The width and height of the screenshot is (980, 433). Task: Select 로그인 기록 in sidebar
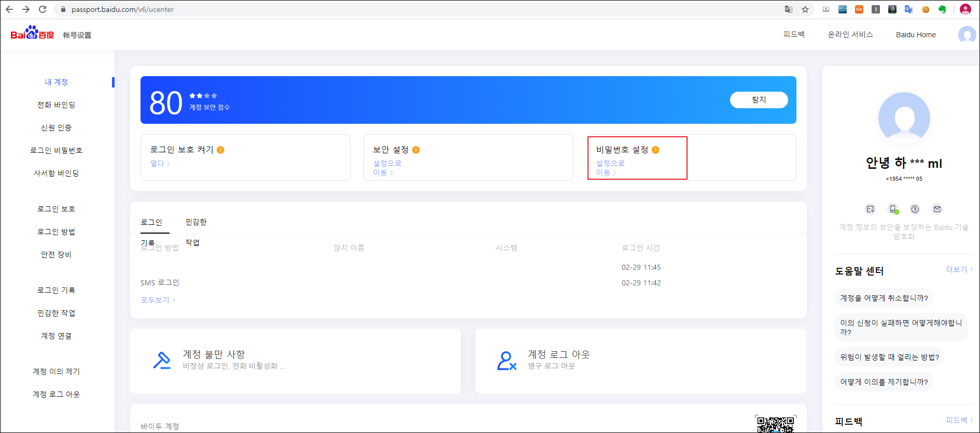point(56,290)
